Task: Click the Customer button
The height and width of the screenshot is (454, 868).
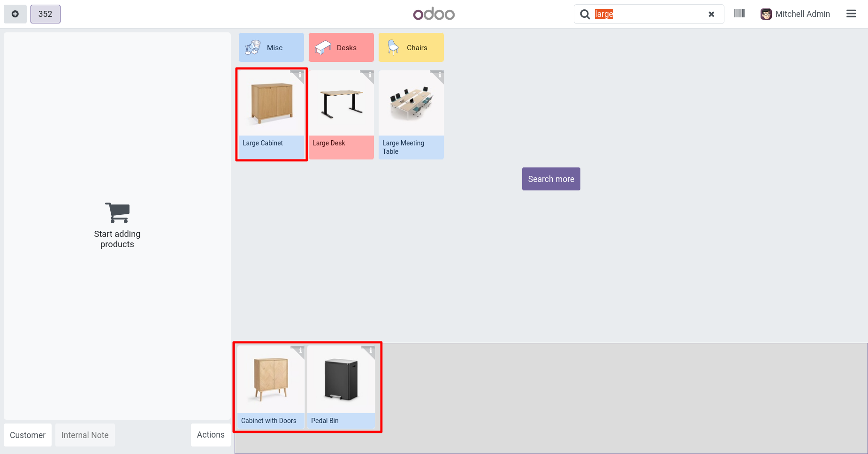Action: (28, 435)
